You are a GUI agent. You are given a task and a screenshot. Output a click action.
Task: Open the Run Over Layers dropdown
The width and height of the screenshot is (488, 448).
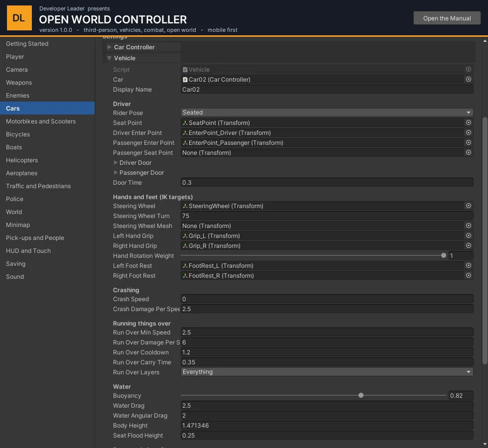coord(327,372)
